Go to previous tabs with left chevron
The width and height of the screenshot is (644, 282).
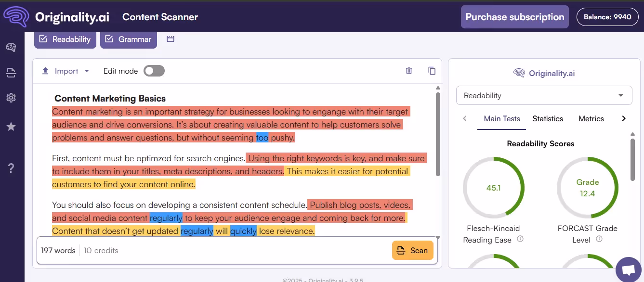465,118
